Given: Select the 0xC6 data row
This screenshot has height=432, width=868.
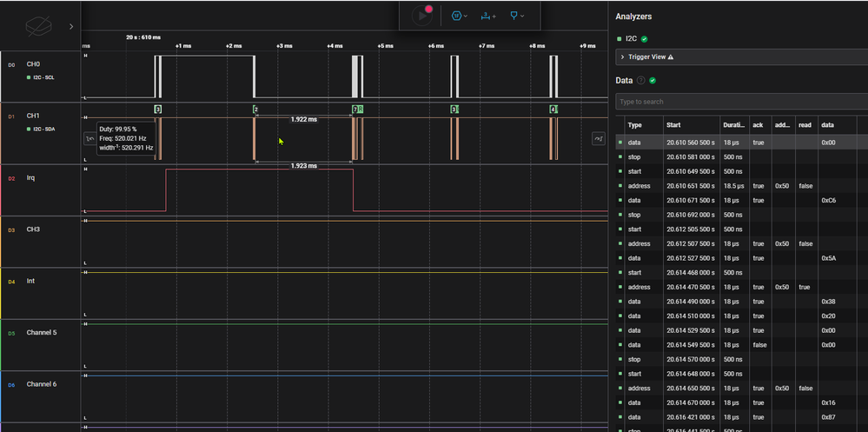Looking at the screenshot, I should [x=741, y=200].
